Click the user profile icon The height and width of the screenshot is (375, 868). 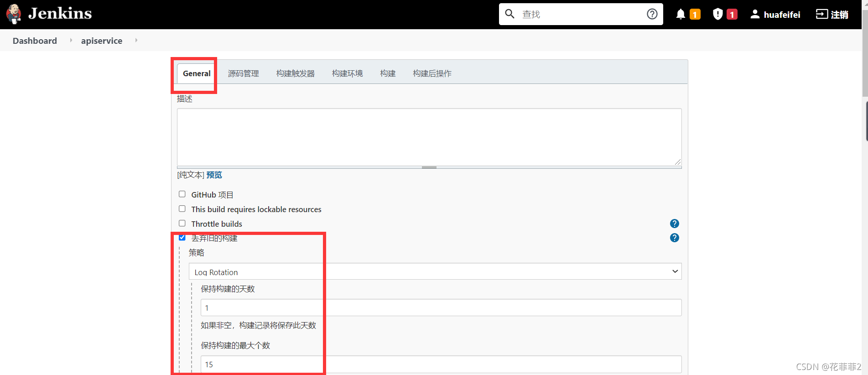pyautogui.click(x=755, y=14)
